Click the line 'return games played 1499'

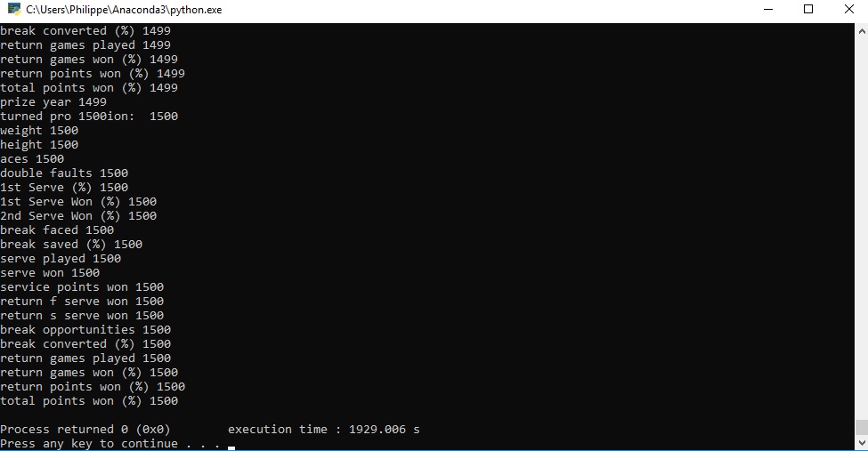(85, 45)
